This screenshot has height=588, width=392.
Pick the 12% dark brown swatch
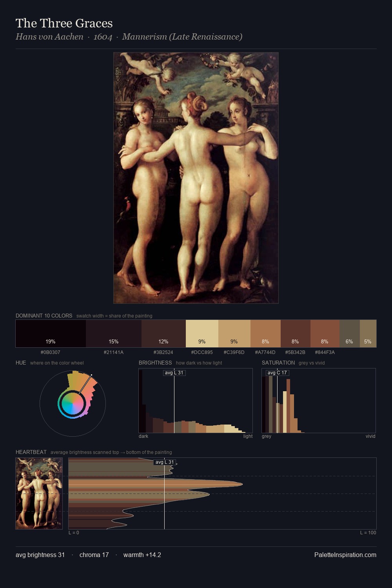pos(163,334)
